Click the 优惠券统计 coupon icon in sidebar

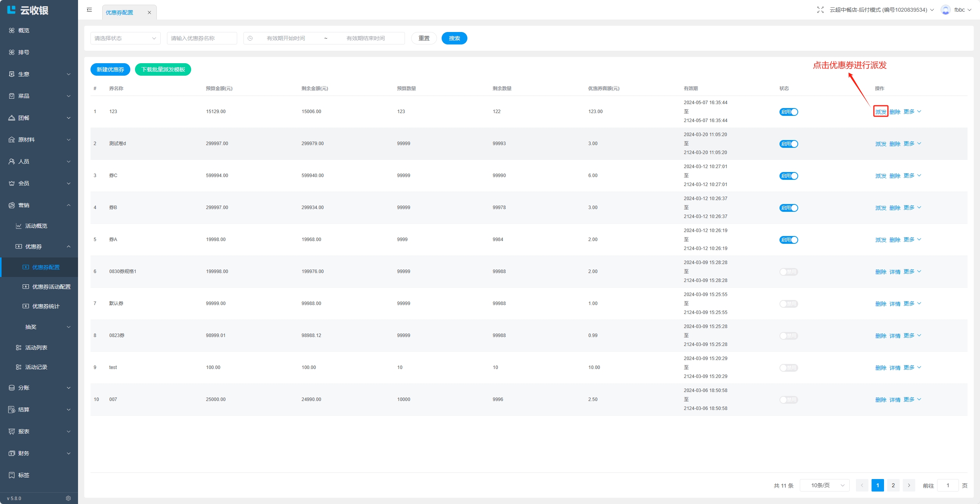[x=26, y=306]
